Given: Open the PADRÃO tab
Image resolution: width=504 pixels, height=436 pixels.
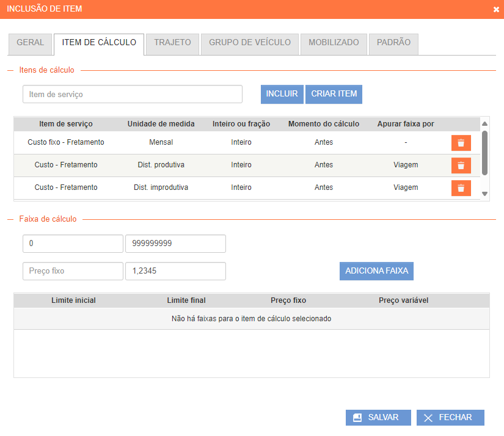Looking at the screenshot, I should pyautogui.click(x=393, y=43).
